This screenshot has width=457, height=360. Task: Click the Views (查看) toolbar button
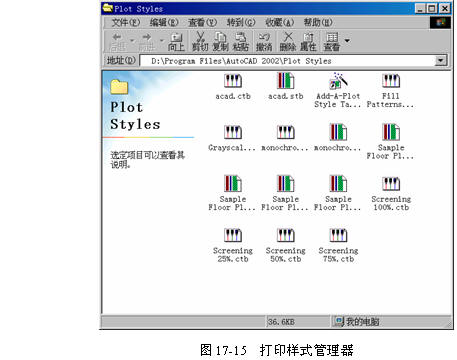tap(332, 42)
